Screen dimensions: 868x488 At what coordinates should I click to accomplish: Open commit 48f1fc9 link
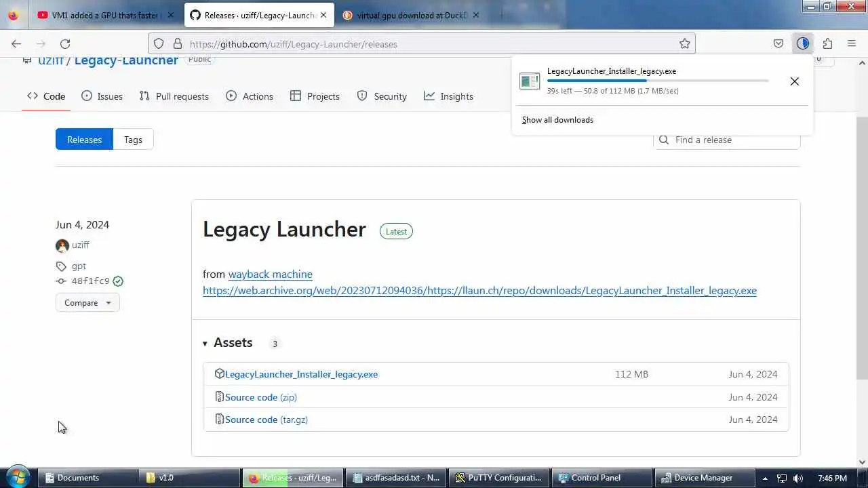[x=90, y=281]
